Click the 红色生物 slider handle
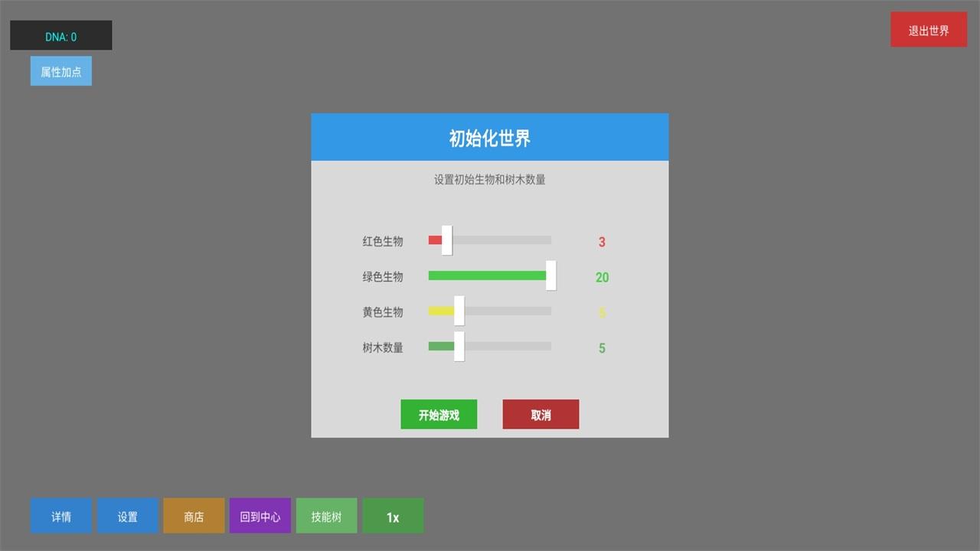This screenshot has width=980, height=551. (447, 240)
